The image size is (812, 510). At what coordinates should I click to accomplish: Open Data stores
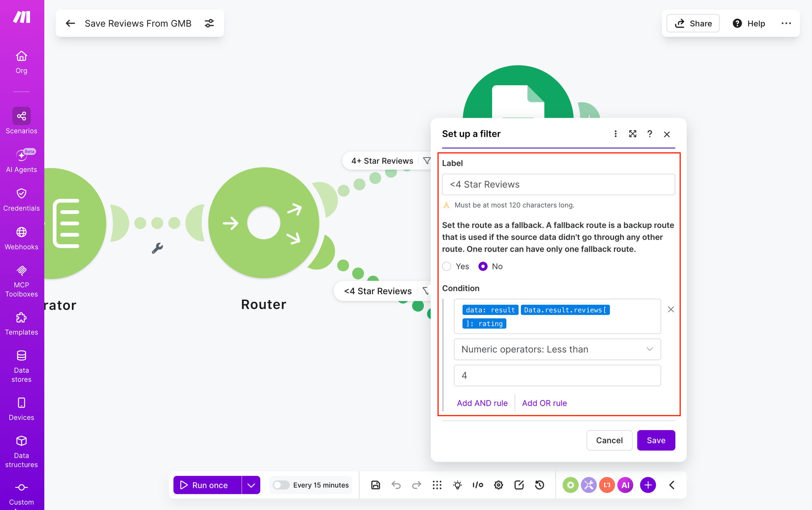(x=22, y=366)
